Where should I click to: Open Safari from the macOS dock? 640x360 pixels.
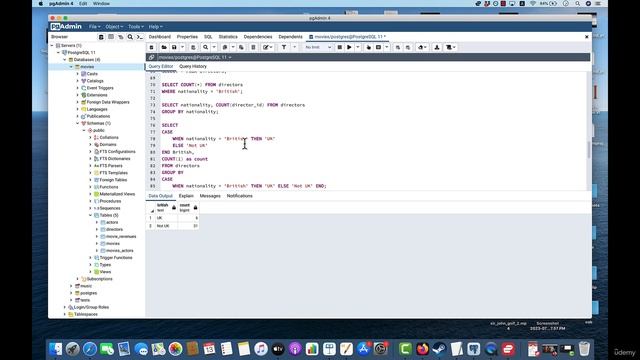click(x=90, y=349)
